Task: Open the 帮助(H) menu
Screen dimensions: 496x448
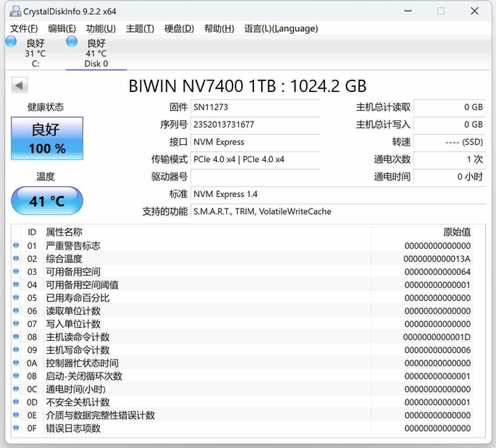Action: point(219,28)
